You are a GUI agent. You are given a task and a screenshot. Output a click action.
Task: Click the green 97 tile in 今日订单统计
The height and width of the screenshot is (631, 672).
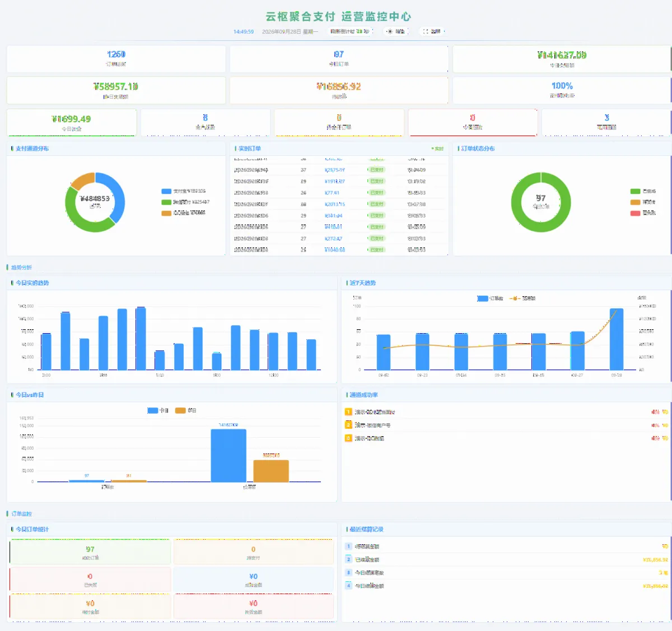[90, 552]
